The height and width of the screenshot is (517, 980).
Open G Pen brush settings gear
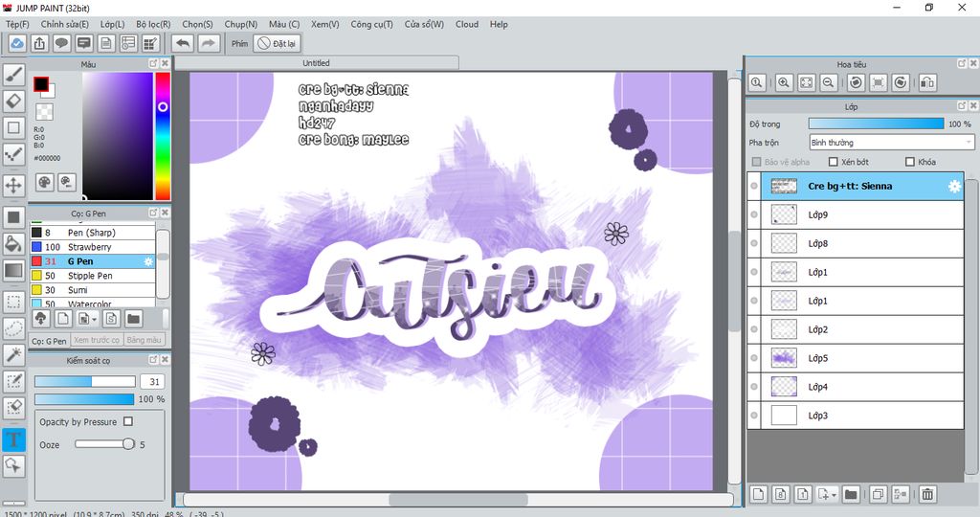(148, 261)
